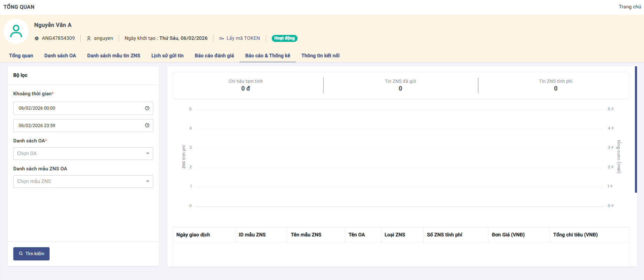Open the Danh sách OA tab
Image resolution: width=644 pixels, height=280 pixels.
(60, 56)
